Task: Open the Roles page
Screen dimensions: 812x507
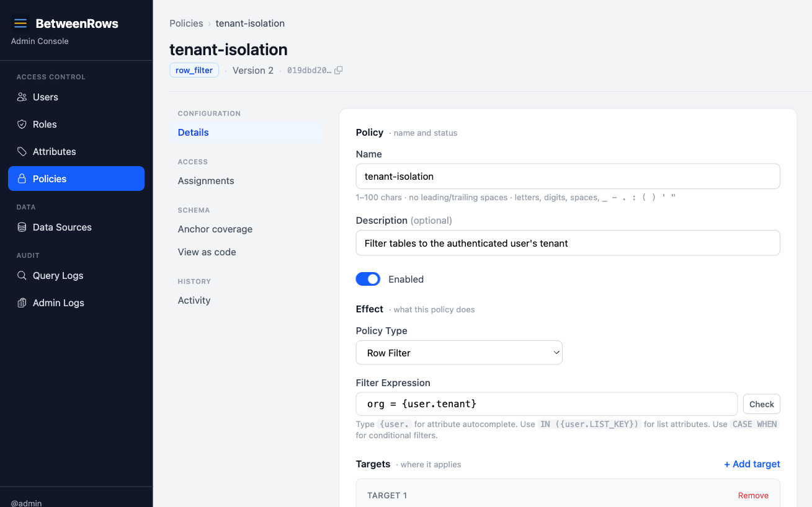Action: pos(76,125)
